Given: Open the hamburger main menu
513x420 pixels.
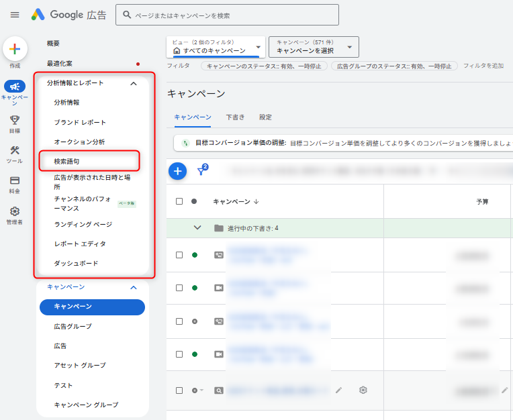Looking at the screenshot, I should (15, 15).
